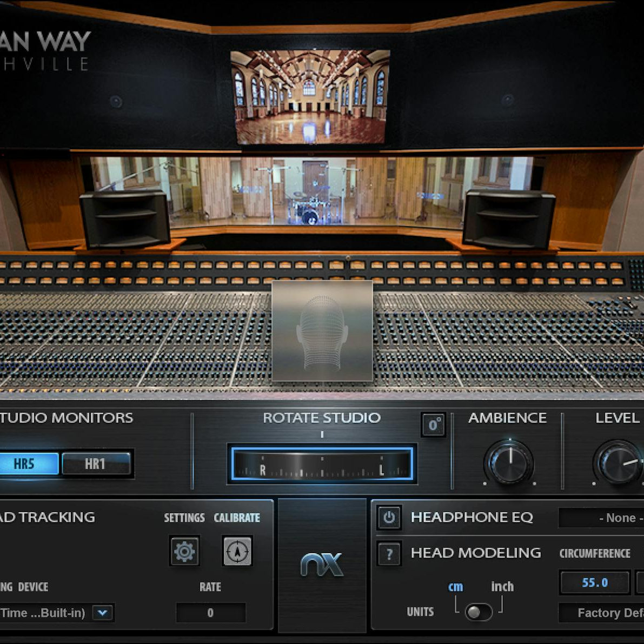The height and width of the screenshot is (644, 644).
Task: Click the power icon next to Headphone EQ
Action: [388, 517]
